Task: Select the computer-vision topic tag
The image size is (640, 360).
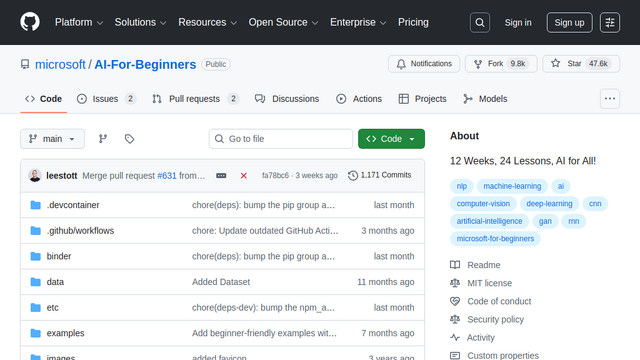Action: click(x=483, y=204)
